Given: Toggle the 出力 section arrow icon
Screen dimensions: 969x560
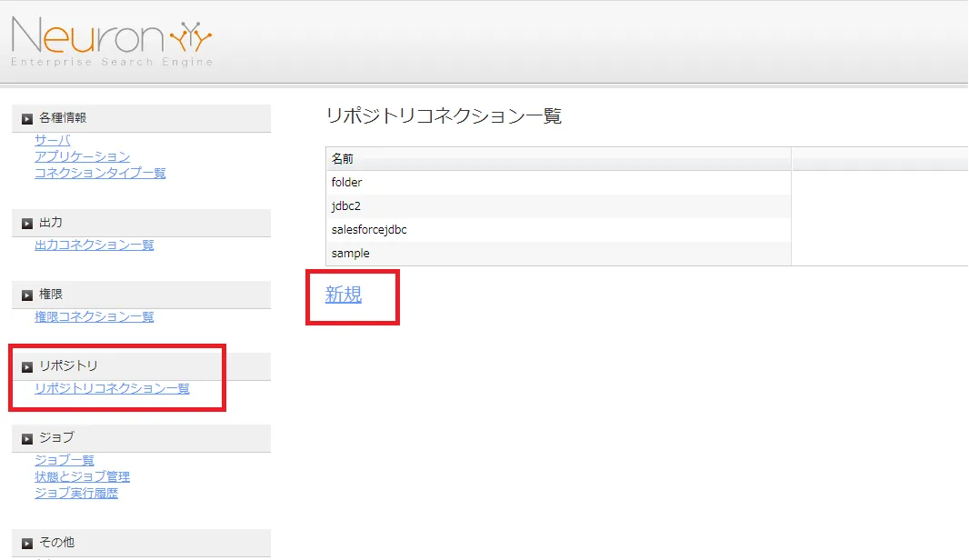Looking at the screenshot, I should point(27,223).
